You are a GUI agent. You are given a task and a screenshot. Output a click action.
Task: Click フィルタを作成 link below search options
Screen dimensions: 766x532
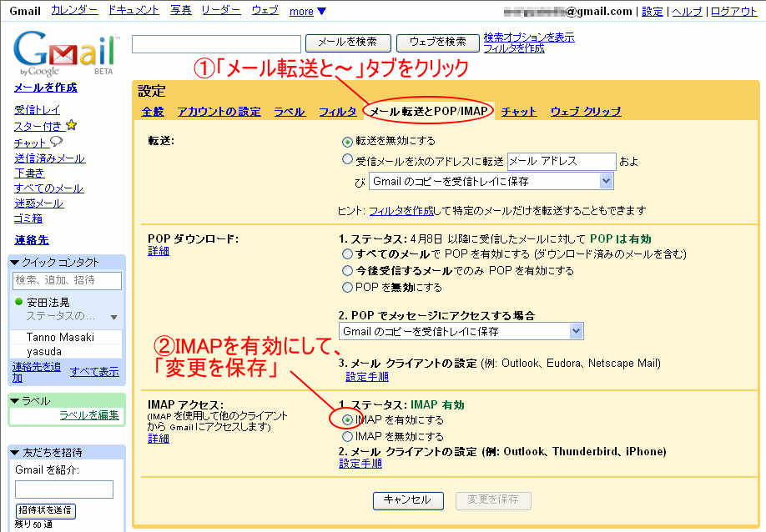pos(514,48)
